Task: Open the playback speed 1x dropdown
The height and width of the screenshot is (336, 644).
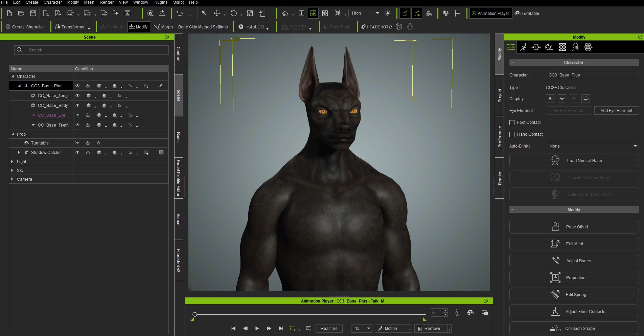Action: coord(362,329)
